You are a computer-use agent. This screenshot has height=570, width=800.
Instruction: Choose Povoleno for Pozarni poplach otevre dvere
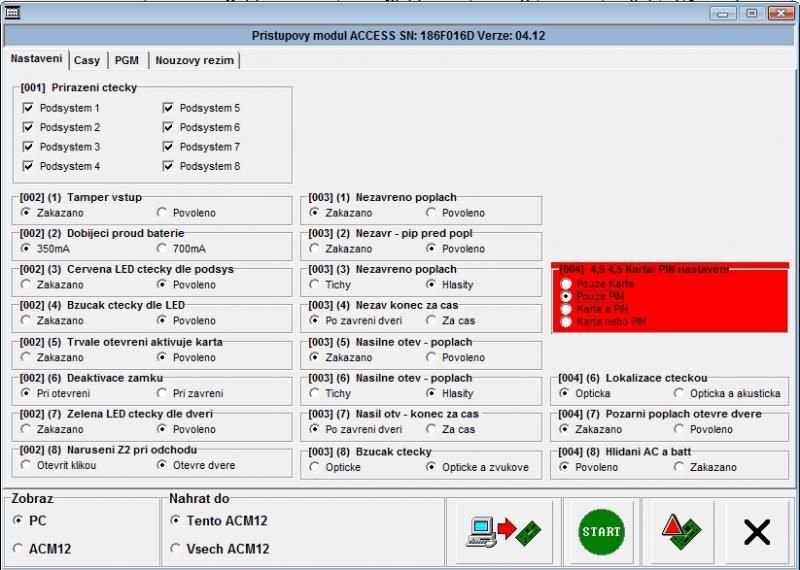(x=680, y=429)
